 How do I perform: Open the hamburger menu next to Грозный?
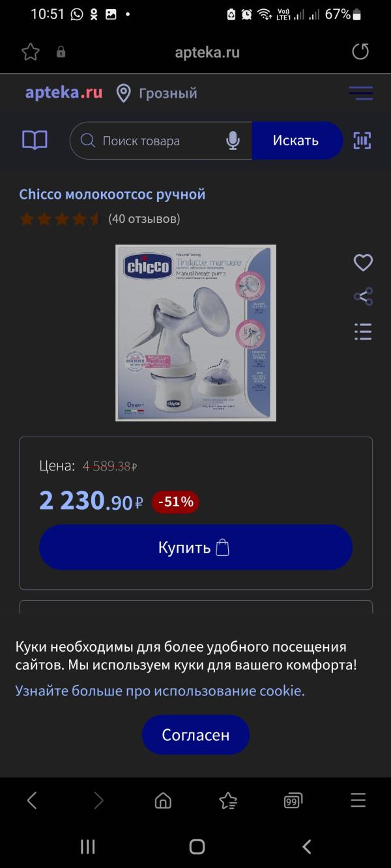pos(360,93)
